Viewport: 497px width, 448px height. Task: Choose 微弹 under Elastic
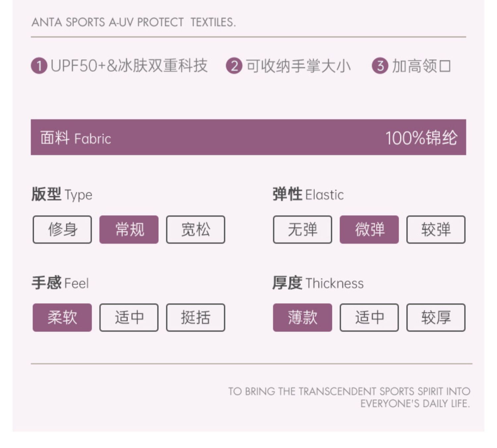point(369,229)
